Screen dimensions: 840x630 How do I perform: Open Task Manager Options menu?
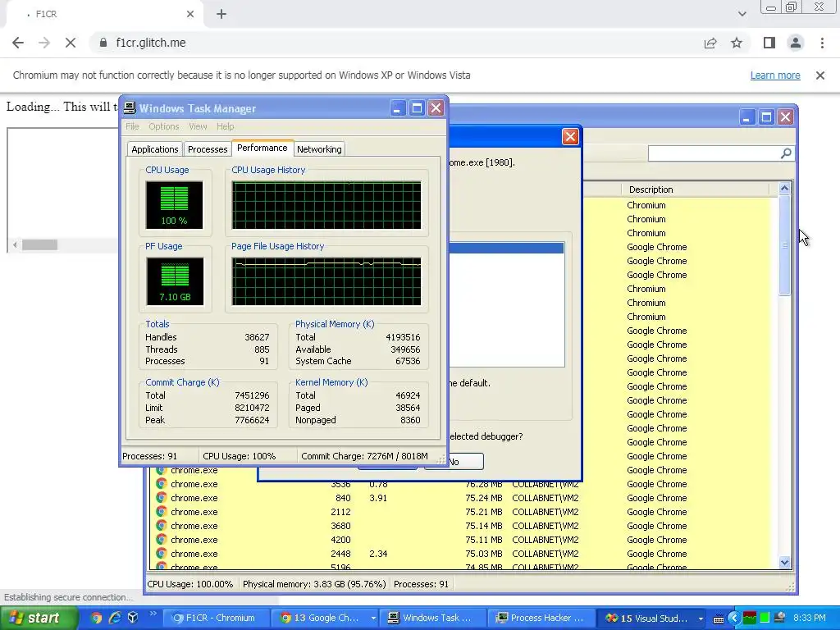click(164, 126)
